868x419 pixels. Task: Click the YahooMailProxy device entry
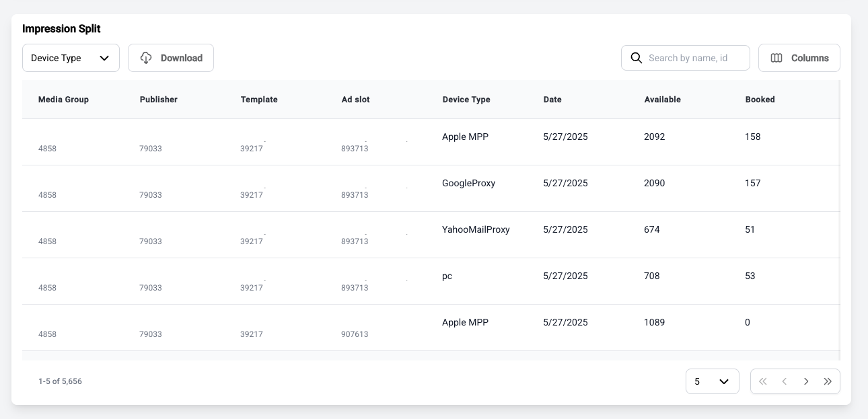[476, 229]
